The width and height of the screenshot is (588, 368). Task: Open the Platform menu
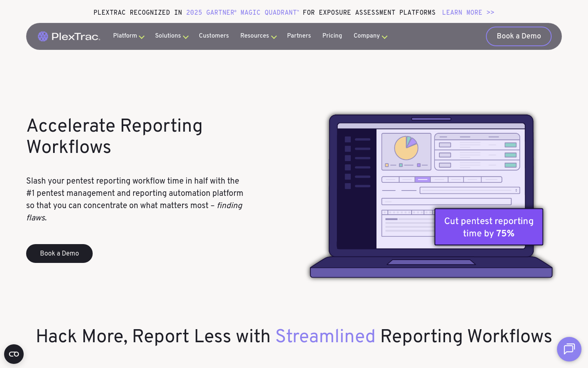(125, 36)
